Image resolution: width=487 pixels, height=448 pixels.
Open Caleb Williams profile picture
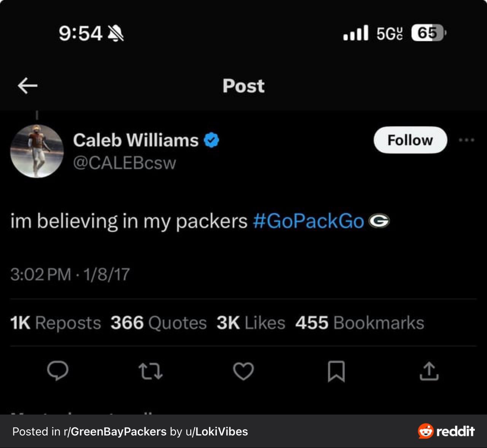37,151
